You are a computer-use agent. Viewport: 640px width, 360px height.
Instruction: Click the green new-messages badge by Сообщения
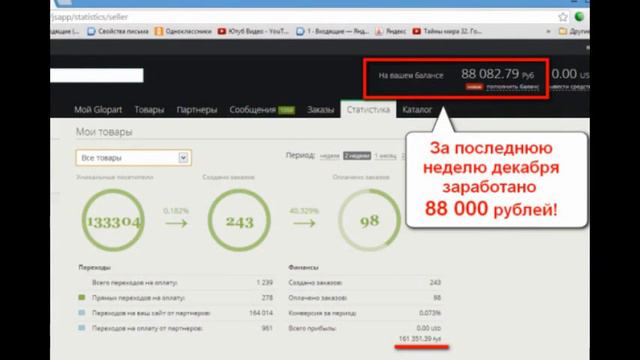[x=286, y=110]
